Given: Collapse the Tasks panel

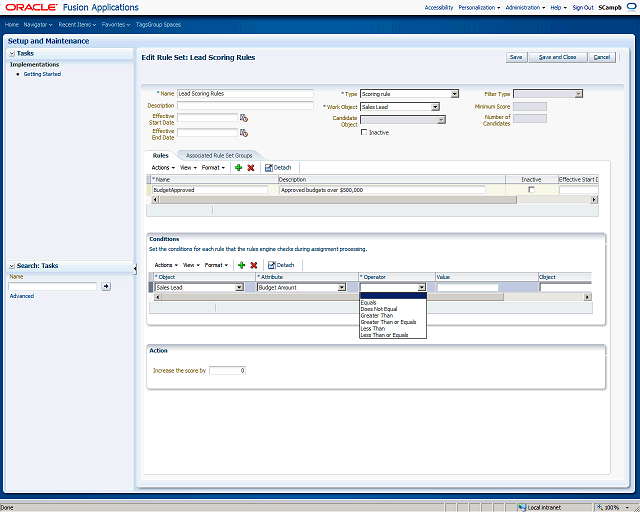Looking at the screenshot, I should click(12, 53).
